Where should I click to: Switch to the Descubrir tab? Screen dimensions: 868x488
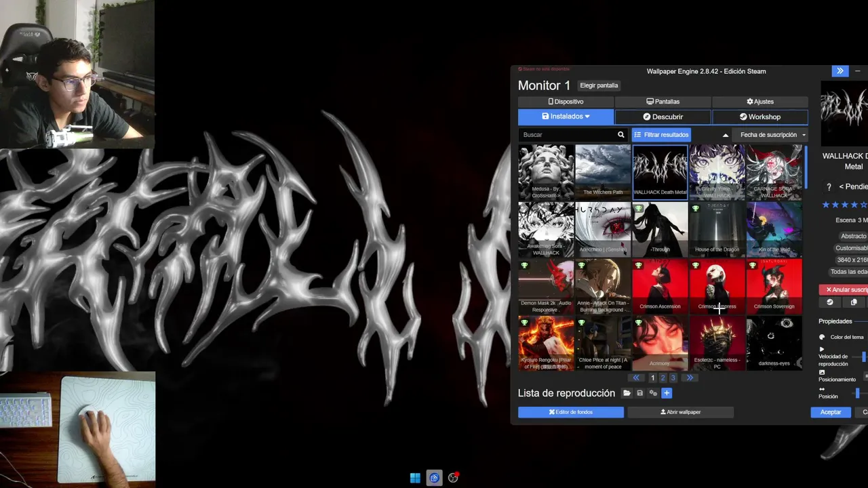click(x=663, y=117)
